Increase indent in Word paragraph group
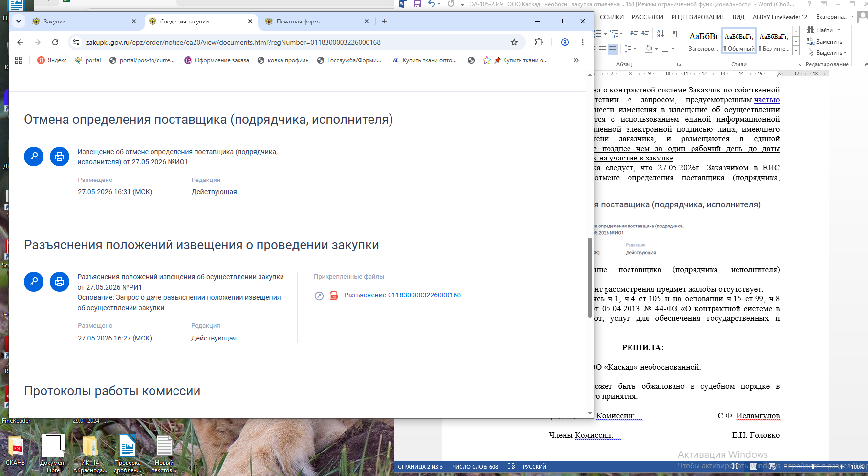Image resolution: width=868 pixels, height=476 pixels. click(645, 34)
